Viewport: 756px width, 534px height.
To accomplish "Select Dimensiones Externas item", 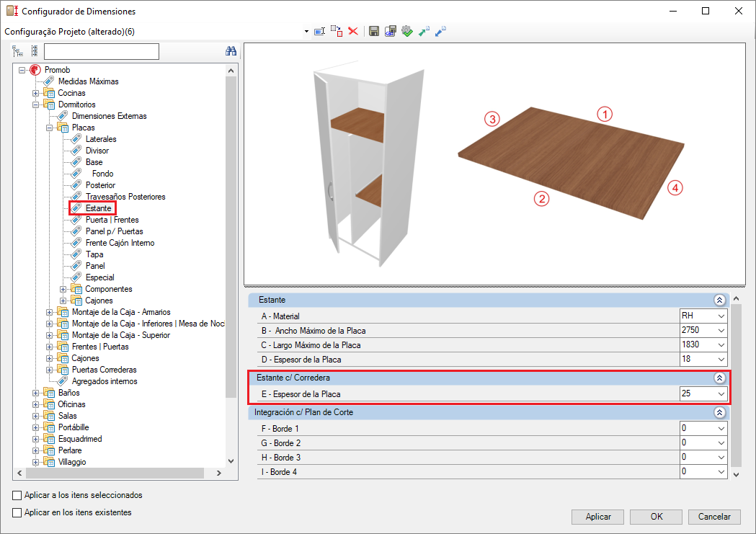I will [109, 116].
